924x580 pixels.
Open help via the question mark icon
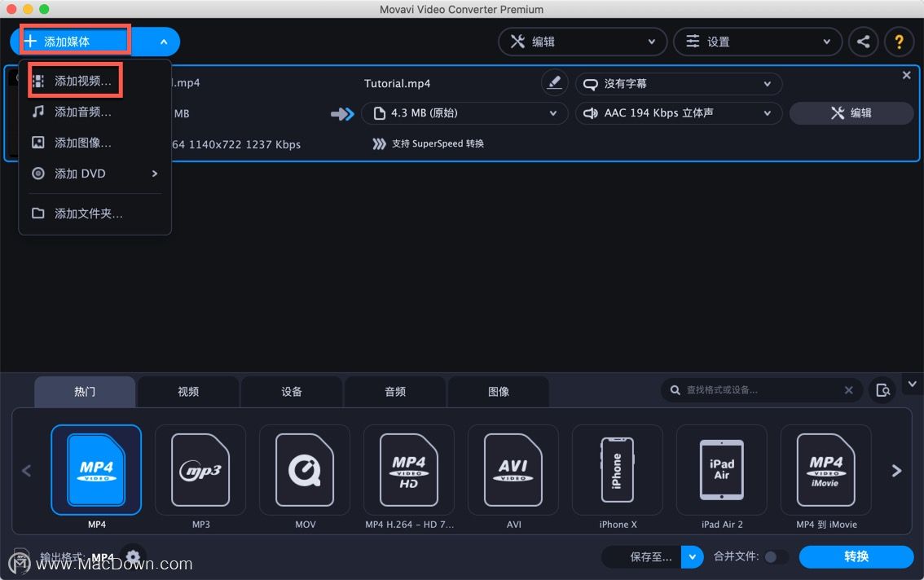899,42
